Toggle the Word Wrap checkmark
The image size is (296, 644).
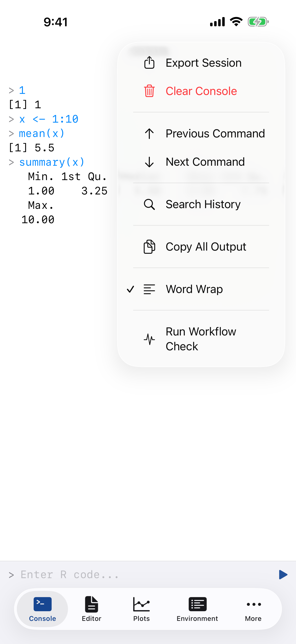(x=131, y=289)
